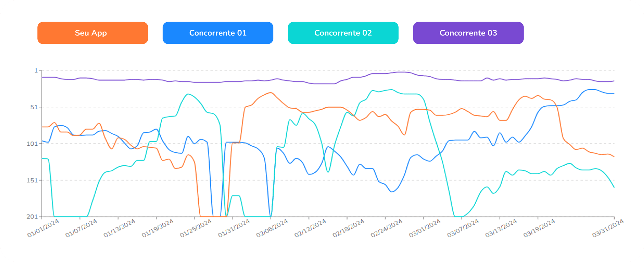Select the 03/07/2024 date label
The height and width of the screenshot is (262, 644).
click(463, 228)
